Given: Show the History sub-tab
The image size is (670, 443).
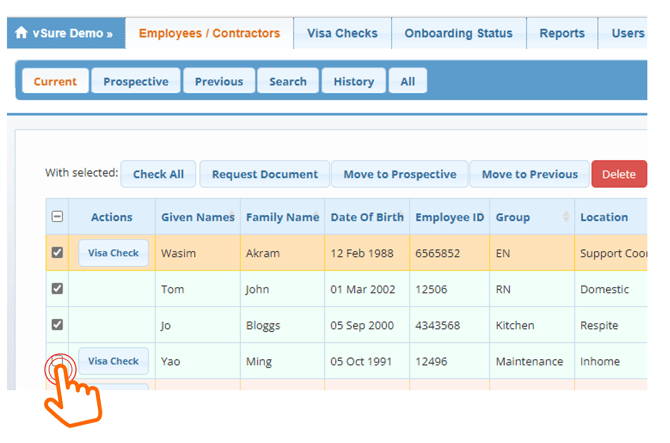Looking at the screenshot, I should (353, 82).
